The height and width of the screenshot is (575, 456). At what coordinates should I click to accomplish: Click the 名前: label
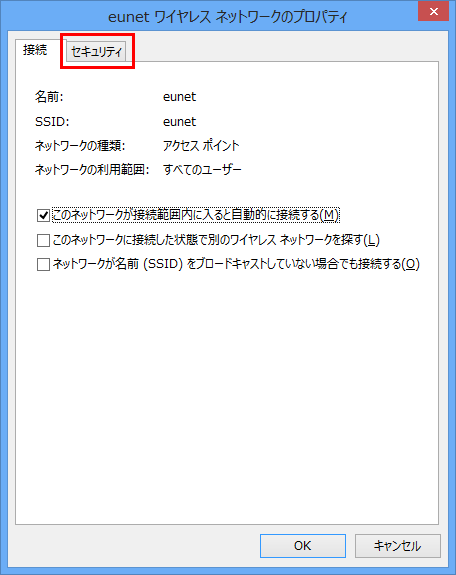click(x=49, y=97)
